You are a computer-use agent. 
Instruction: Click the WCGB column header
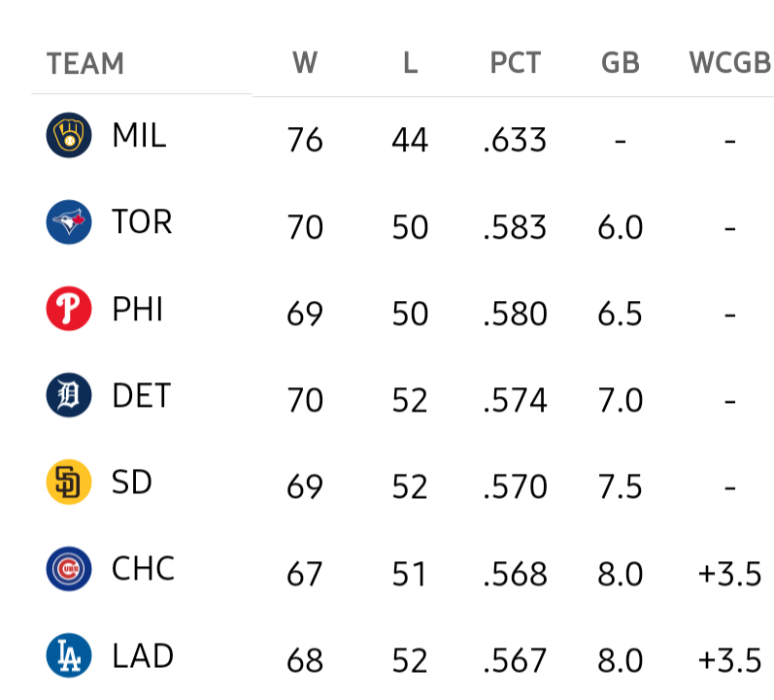(729, 63)
